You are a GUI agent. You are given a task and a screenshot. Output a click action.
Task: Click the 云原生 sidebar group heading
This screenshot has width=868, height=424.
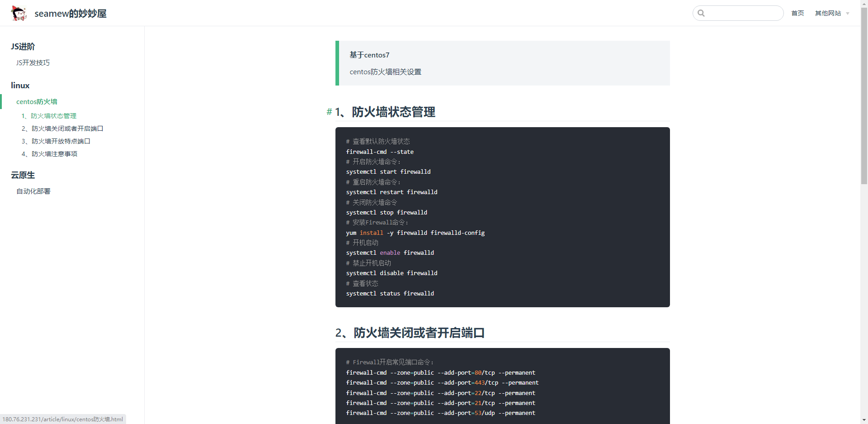pos(23,175)
